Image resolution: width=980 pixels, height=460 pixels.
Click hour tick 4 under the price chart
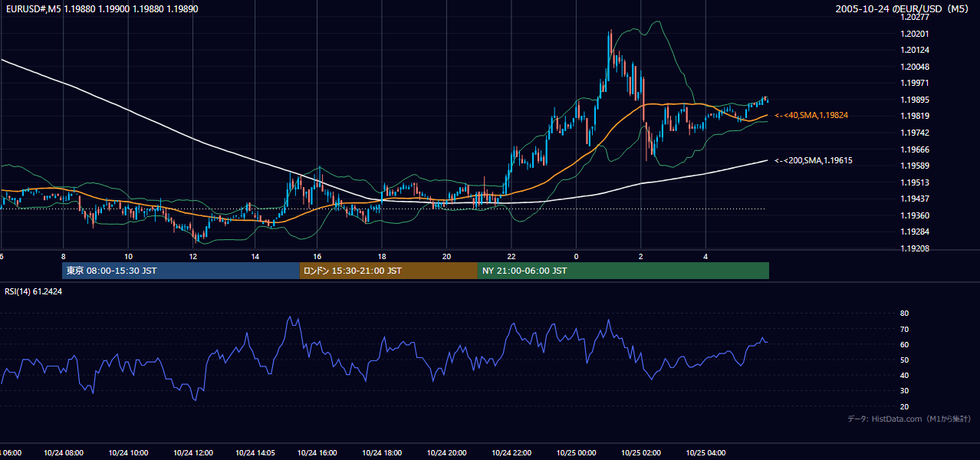706,256
